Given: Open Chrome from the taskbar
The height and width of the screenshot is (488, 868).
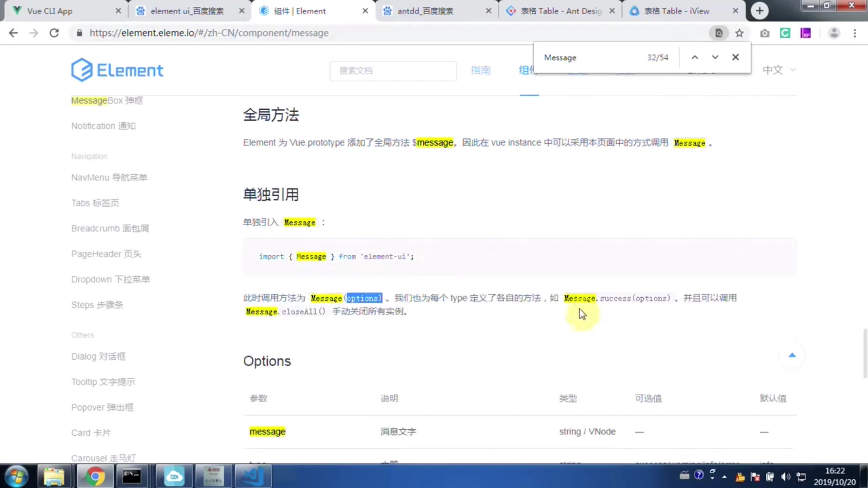Looking at the screenshot, I should tap(94, 476).
